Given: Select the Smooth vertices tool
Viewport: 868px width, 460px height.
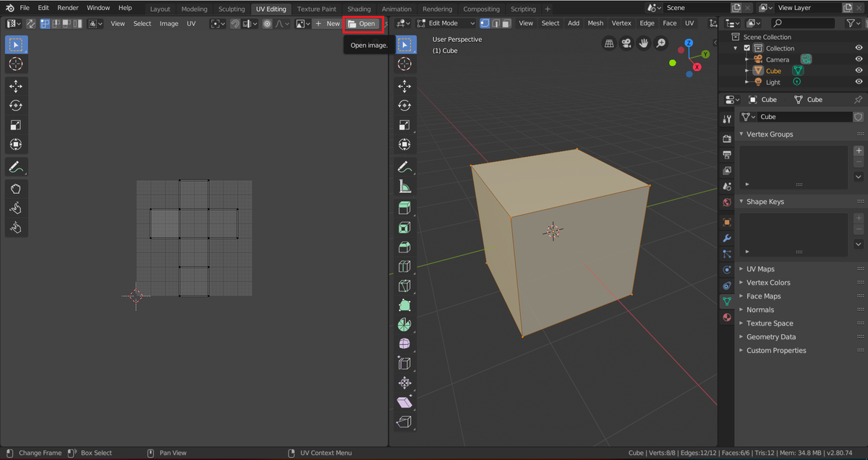Looking at the screenshot, I should point(404,344).
